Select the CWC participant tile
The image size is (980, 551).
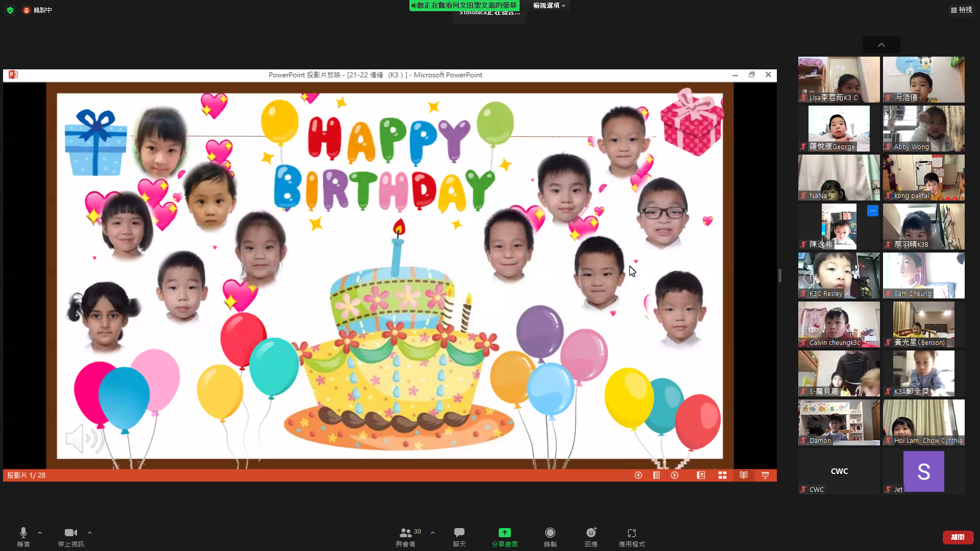click(x=839, y=471)
